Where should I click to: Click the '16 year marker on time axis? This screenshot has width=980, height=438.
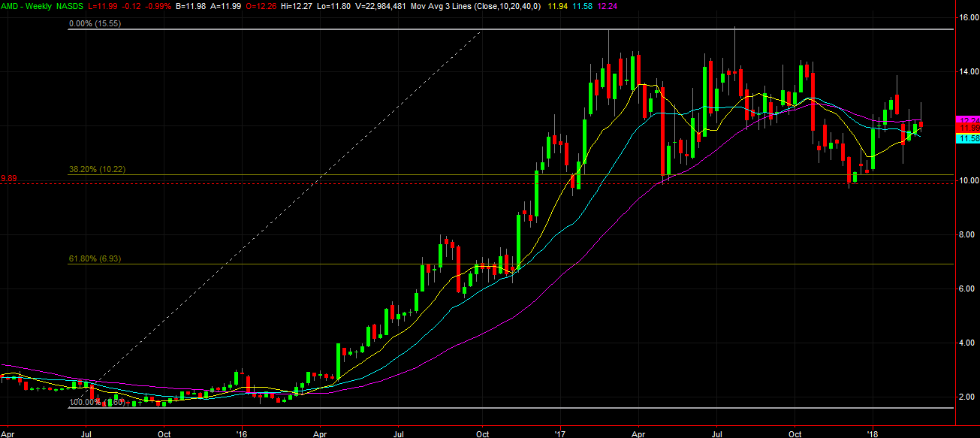tap(242, 433)
